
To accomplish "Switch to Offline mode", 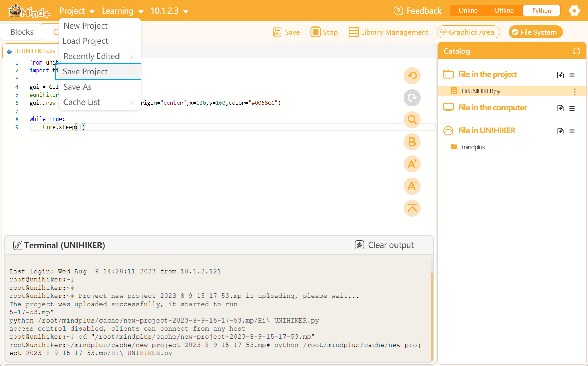I will pyautogui.click(x=503, y=10).
